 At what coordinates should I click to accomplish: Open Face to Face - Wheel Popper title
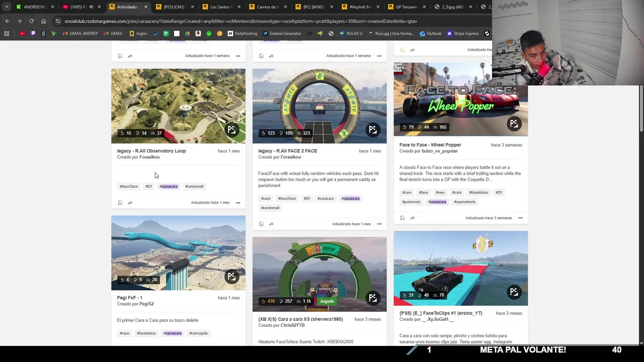(x=430, y=145)
